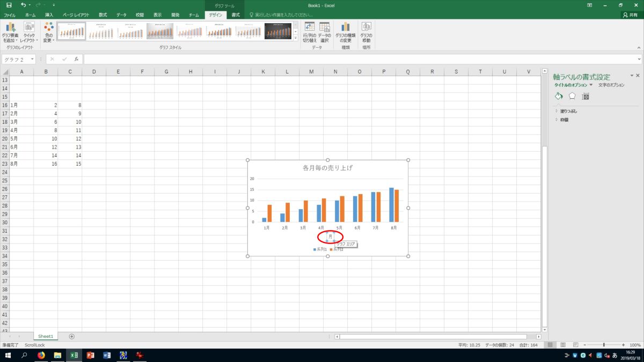Click グラフの種類の変更 (Change Chart Type)
644x362 pixels.
[346, 32]
